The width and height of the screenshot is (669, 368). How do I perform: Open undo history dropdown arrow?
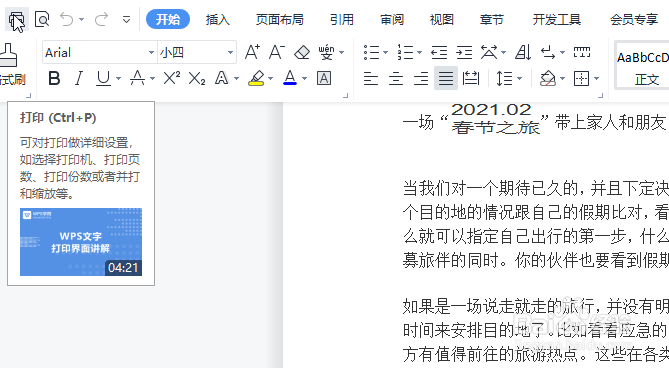tap(81, 20)
